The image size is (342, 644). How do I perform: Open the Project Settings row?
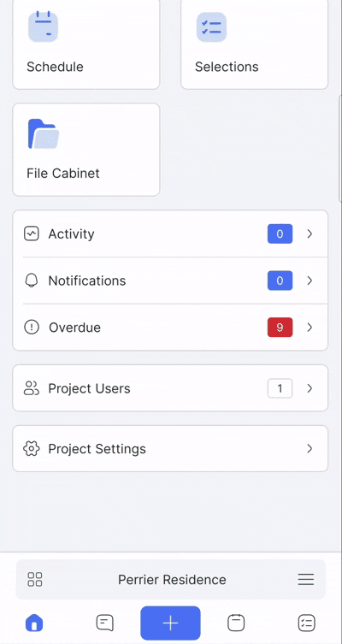pyautogui.click(x=170, y=448)
